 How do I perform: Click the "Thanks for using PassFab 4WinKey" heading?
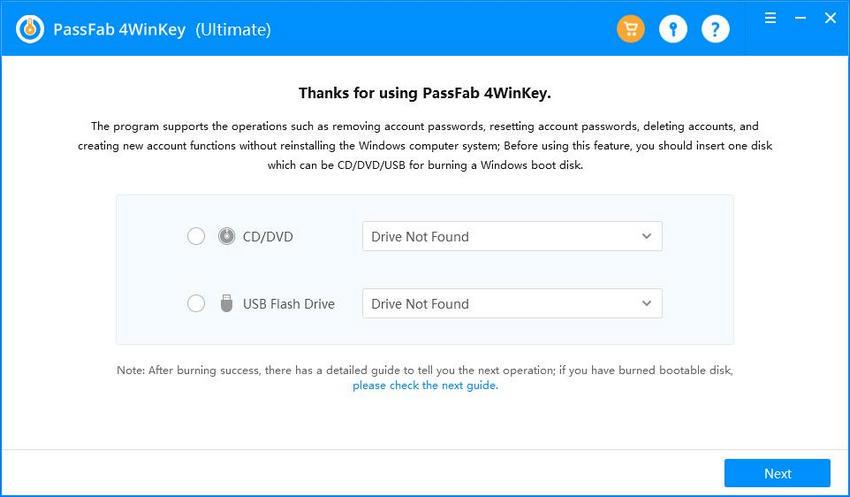point(425,93)
